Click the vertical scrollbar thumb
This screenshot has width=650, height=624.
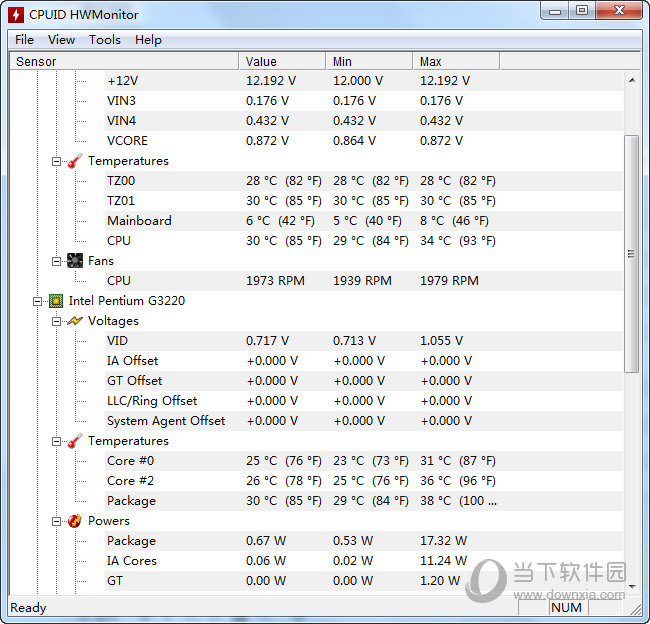coord(632,254)
